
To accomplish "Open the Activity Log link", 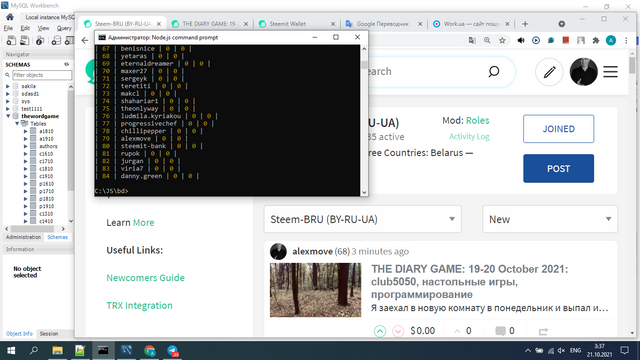I will click(469, 136).
